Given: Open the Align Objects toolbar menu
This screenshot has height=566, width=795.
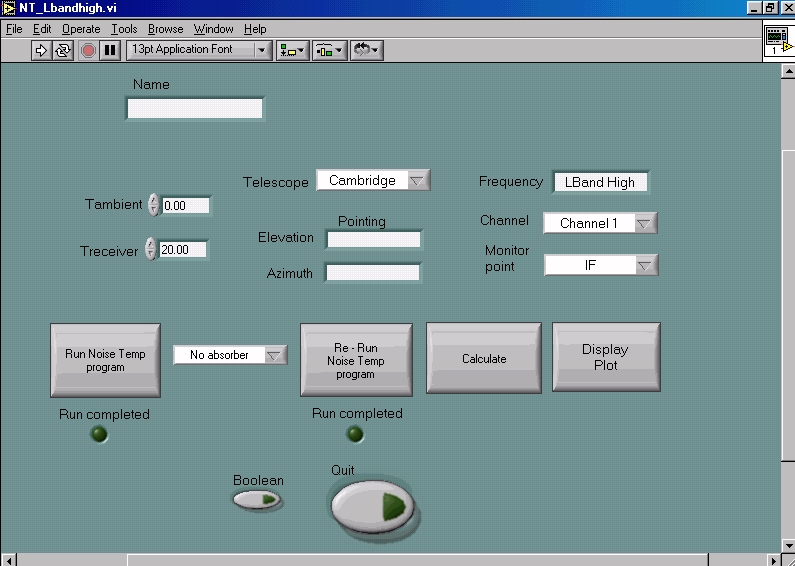Looking at the screenshot, I should (293, 50).
